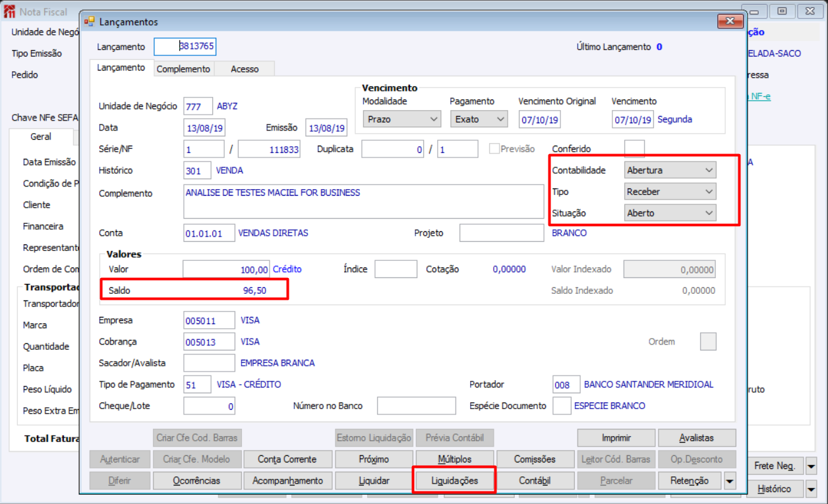Click the Imprimir button
The width and height of the screenshot is (828, 504).
click(616, 438)
